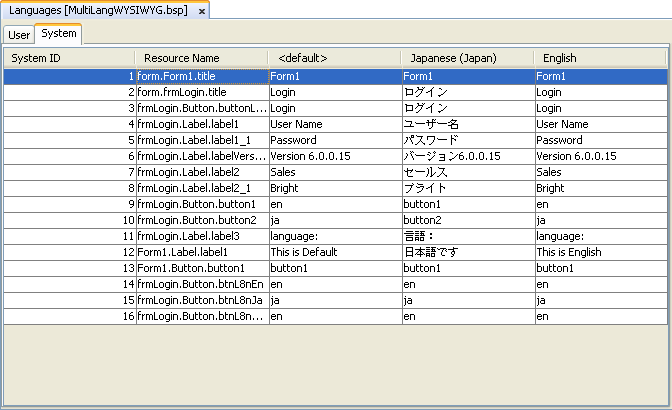Select the System tab
672x410 pixels.
tap(58, 34)
